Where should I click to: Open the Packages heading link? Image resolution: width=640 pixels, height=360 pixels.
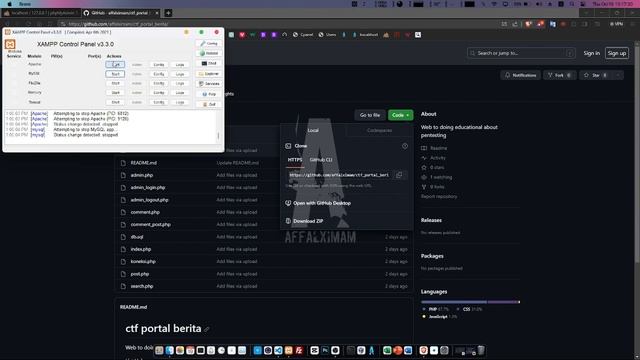click(432, 256)
